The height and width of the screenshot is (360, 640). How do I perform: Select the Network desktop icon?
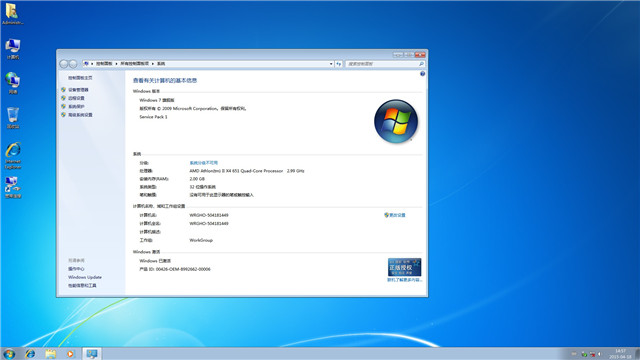tap(13, 83)
